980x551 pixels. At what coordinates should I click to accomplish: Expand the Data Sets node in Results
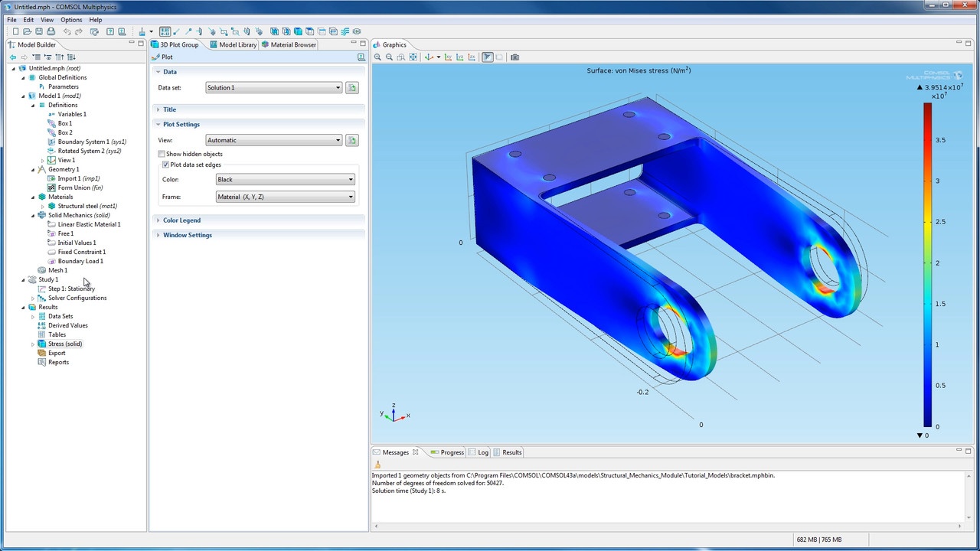click(33, 316)
